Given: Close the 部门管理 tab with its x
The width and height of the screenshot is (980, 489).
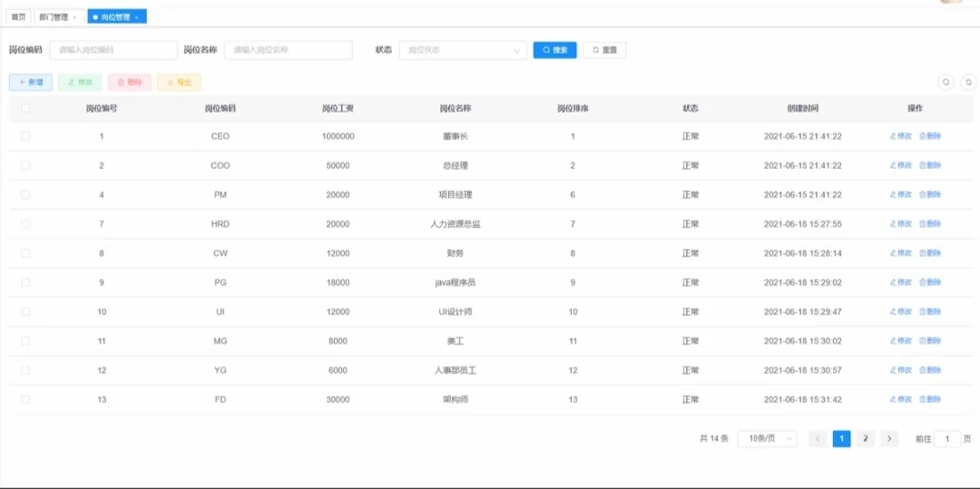Looking at the screenshot, I should 74,17.
